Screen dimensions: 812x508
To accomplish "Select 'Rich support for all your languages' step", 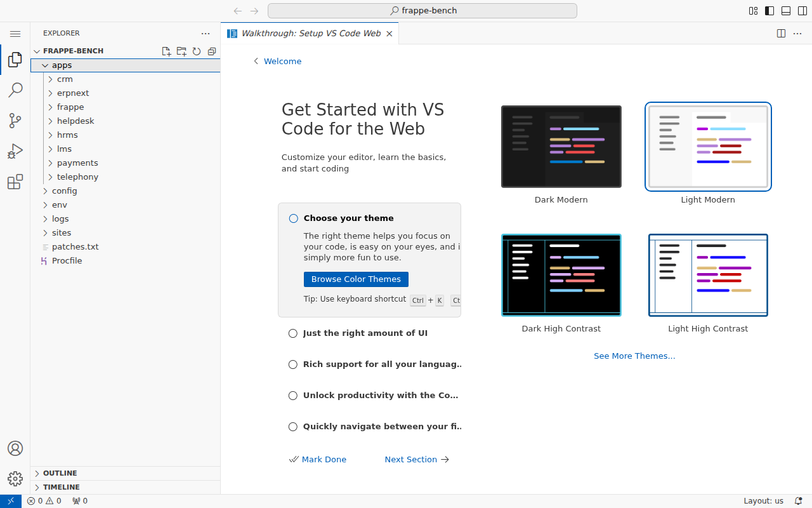I will (370, 364).
